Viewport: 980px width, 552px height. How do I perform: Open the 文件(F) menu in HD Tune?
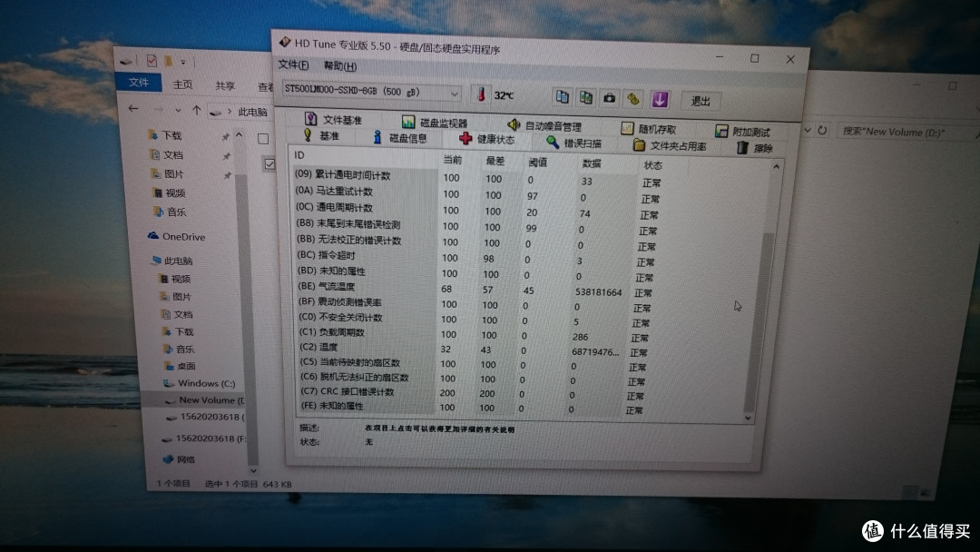tap(293, 64)
